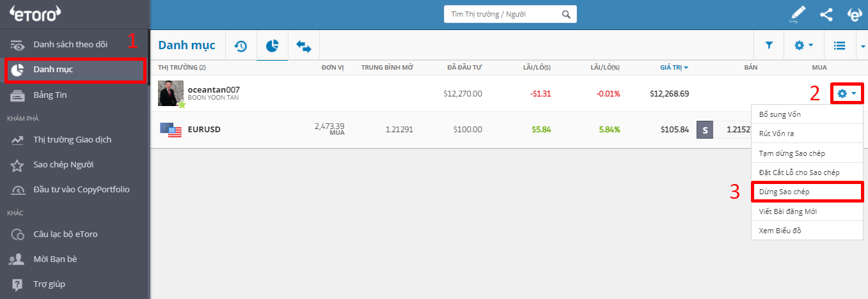Open the toolbar gear settings dropdown
The image size is (868, 299).
[x=803, y=46]
